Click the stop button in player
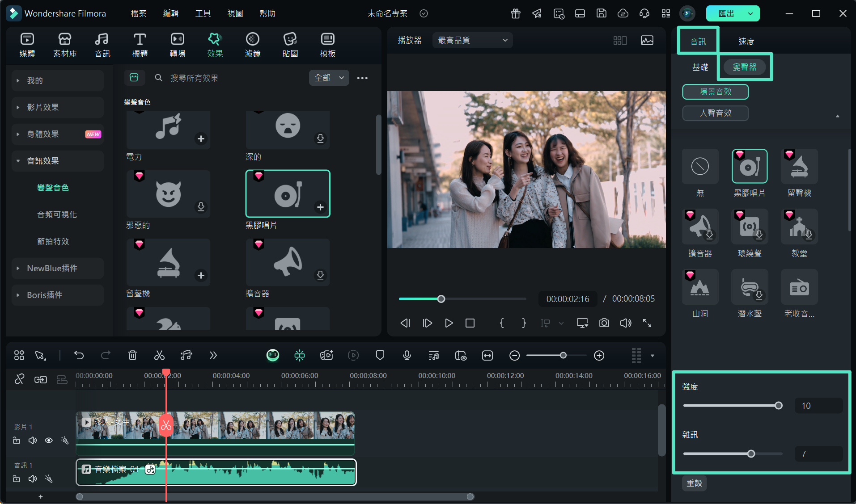The width and height of the screenshot is (856, 504). [x=470, y=323]
